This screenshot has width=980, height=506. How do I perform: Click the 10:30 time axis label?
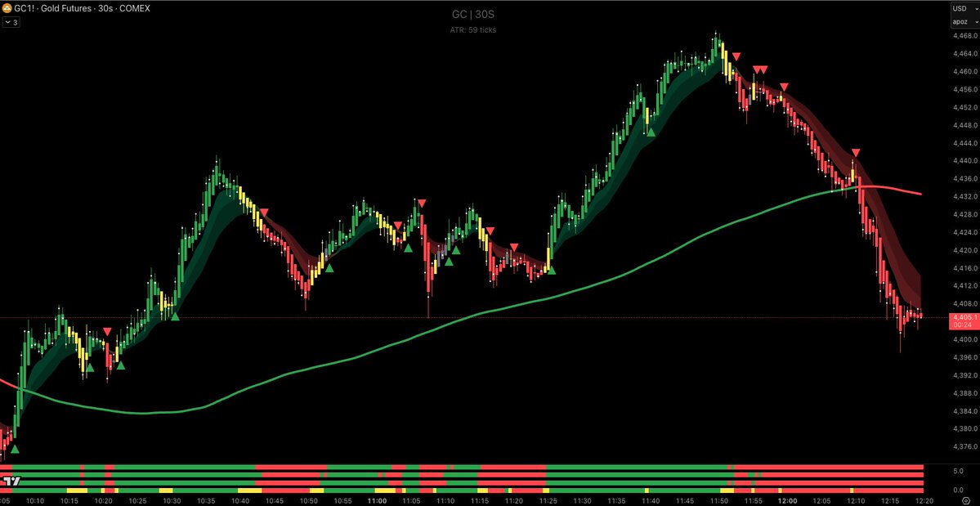172,501
